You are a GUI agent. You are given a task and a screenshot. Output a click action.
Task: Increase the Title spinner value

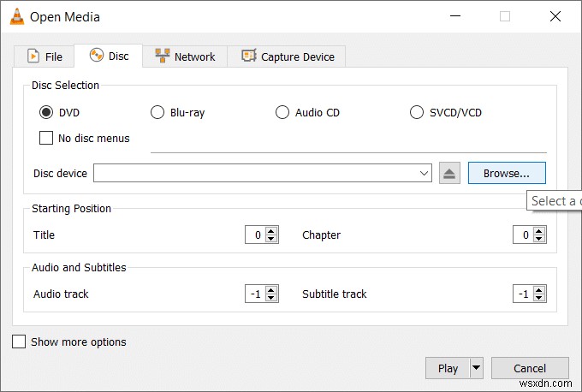click(272, 231)
